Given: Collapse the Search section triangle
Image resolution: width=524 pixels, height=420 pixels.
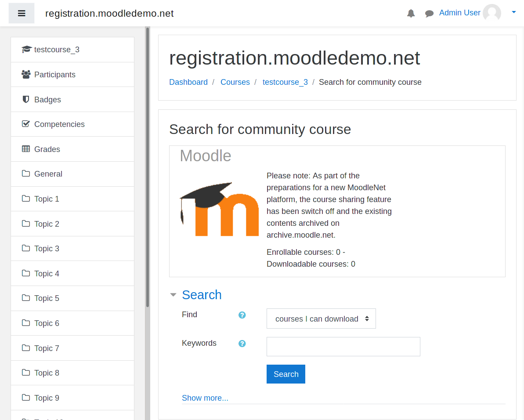Looking at the screenshot, I should click(x=173, y=295).
